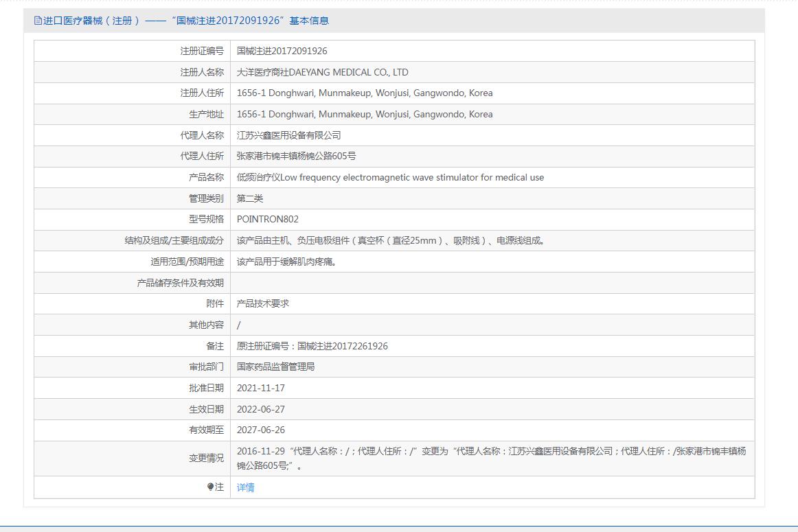Click registration number value 国械注进20172091926
Image resolution: width=798 pixels, height=532 pixels.
pyautogui.click(x=282, y=51)
